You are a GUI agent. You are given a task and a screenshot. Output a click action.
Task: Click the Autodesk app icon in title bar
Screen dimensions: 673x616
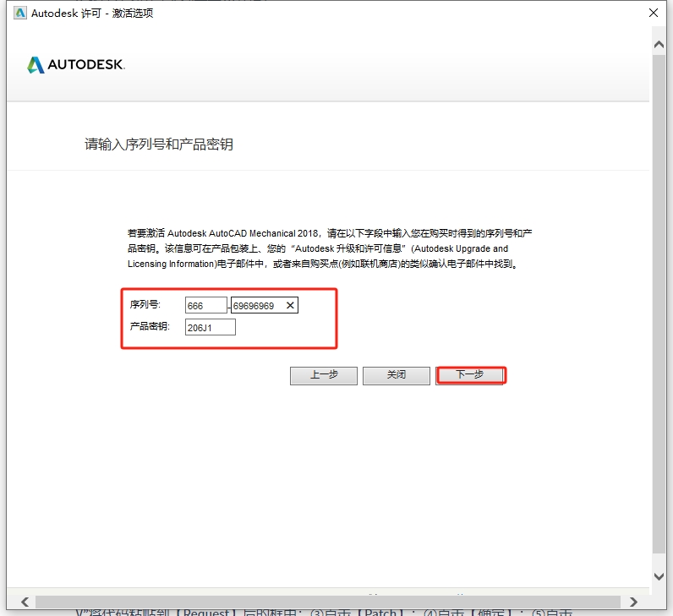(19, 13)
